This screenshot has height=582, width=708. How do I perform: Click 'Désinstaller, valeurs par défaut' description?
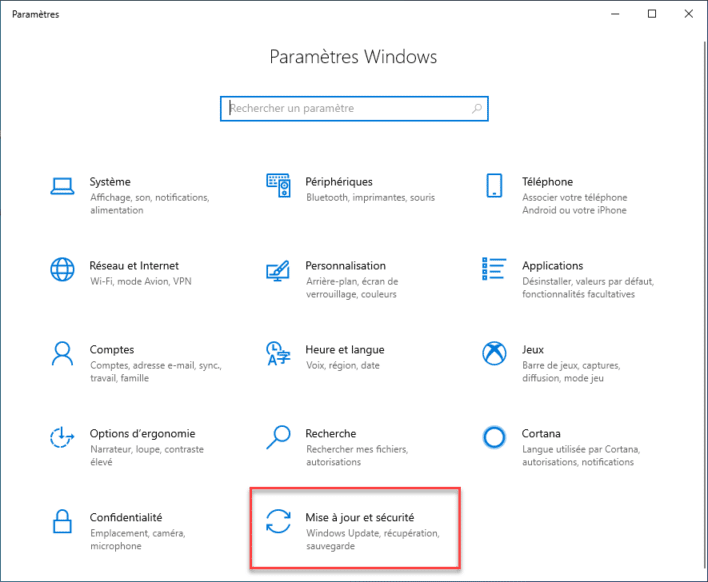click(x=588, y=288)
